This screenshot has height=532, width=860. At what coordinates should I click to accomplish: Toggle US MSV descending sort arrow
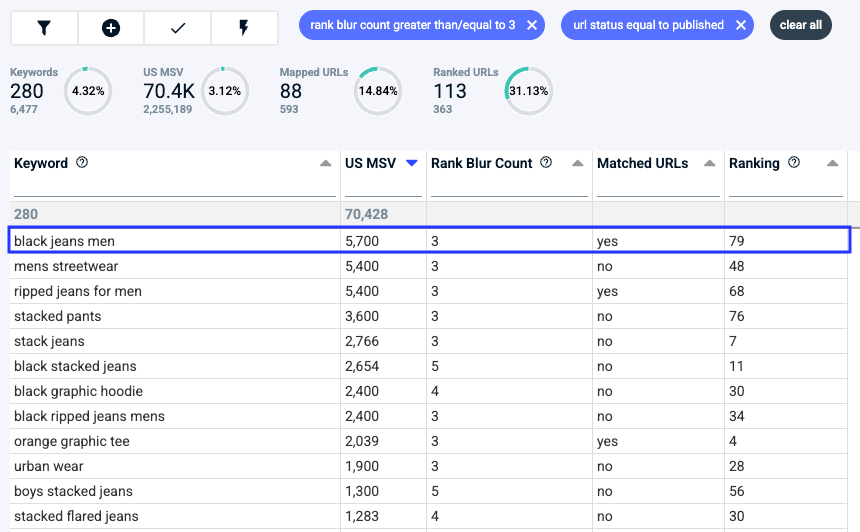pyautogui.click(x=411, y=163)
